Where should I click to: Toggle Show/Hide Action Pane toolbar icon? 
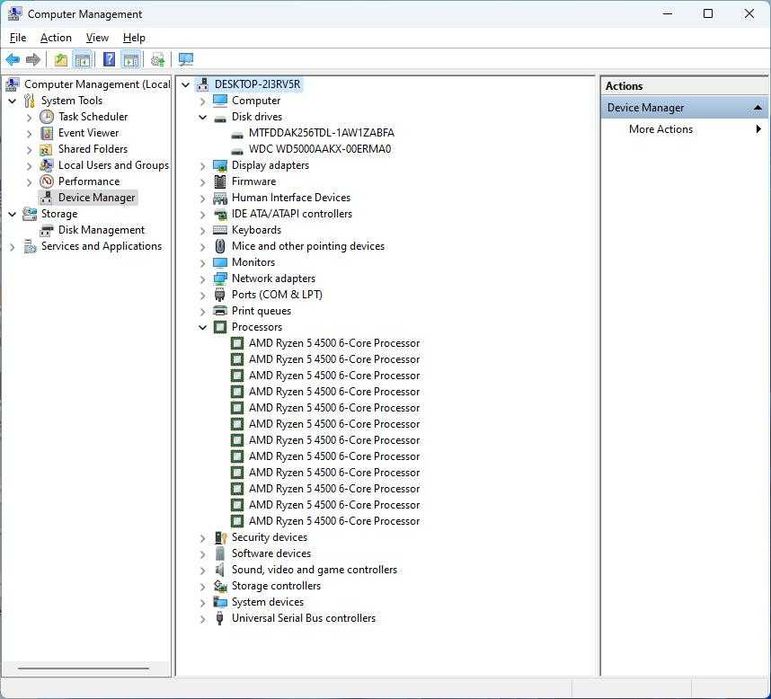click(131, 60)
